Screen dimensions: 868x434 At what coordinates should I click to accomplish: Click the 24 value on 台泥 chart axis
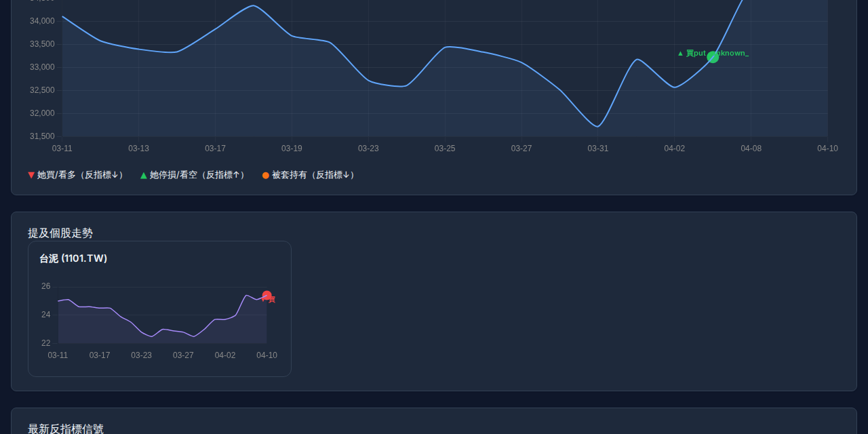click(46, 315)
